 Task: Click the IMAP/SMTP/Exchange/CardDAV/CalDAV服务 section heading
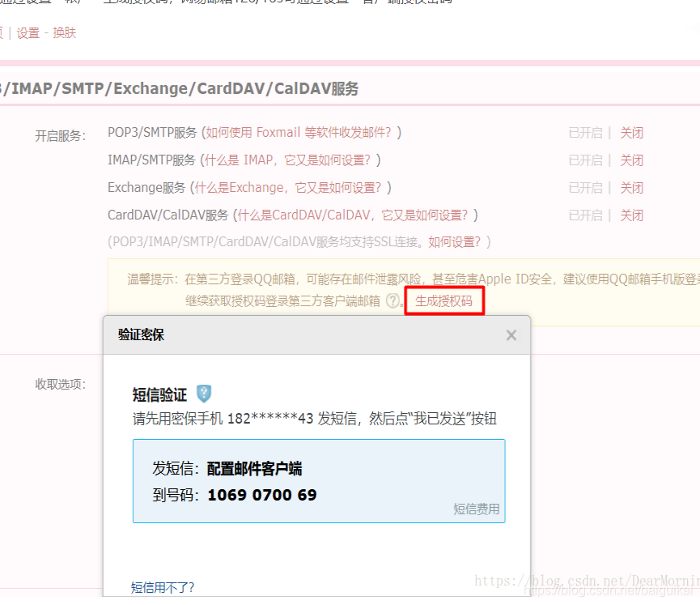coord(180,88)
